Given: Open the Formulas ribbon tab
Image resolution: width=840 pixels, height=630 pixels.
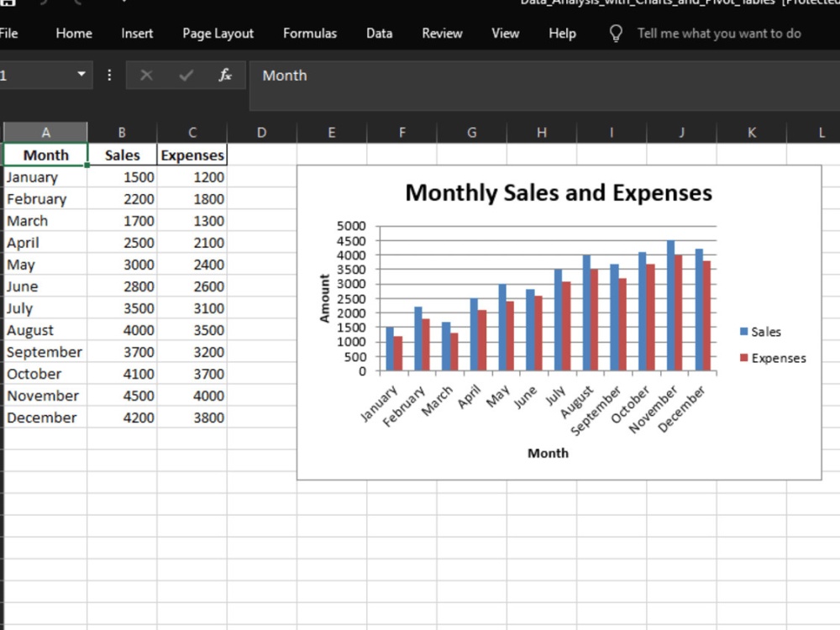Looking at the screenshot, I should point(310,34).
